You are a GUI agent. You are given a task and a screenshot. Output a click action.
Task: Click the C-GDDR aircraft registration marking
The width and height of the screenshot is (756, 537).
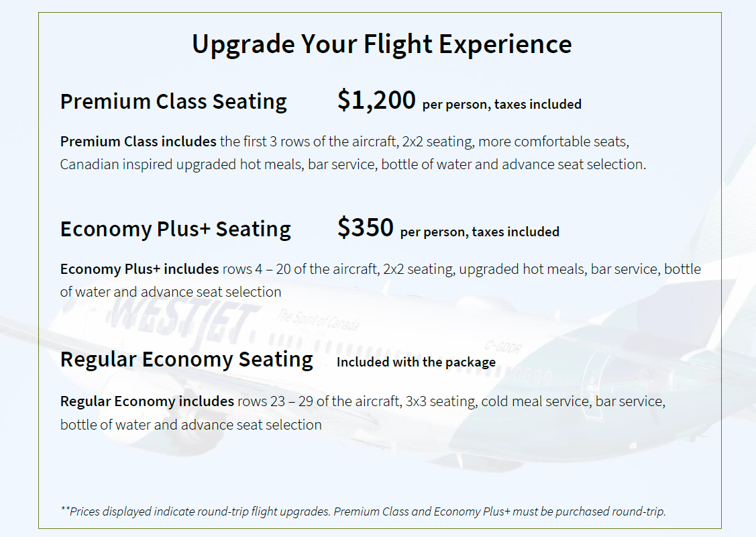(503, 346)
